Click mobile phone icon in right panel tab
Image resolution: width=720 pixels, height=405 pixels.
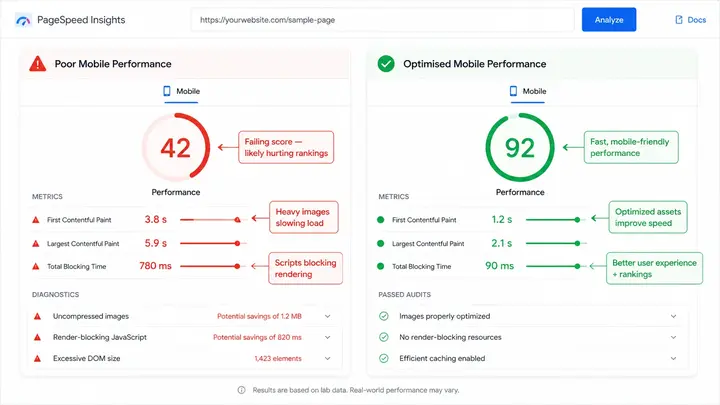(513, 91)
